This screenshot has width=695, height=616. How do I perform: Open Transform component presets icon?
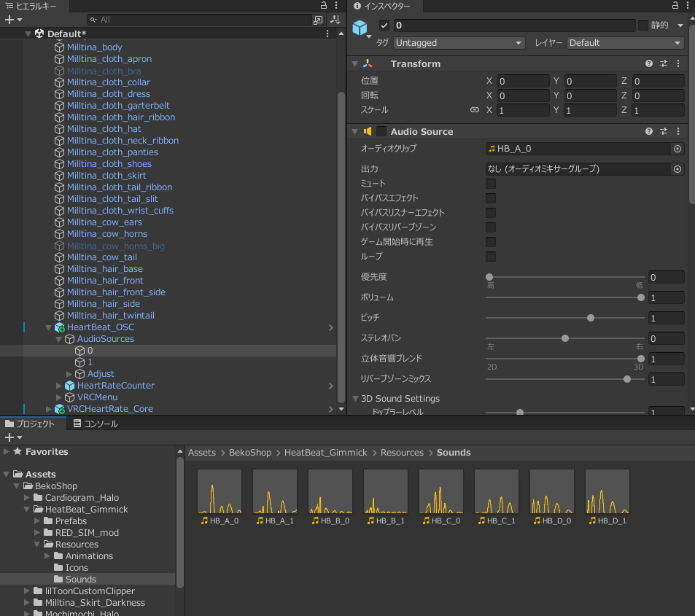(664, 64)
